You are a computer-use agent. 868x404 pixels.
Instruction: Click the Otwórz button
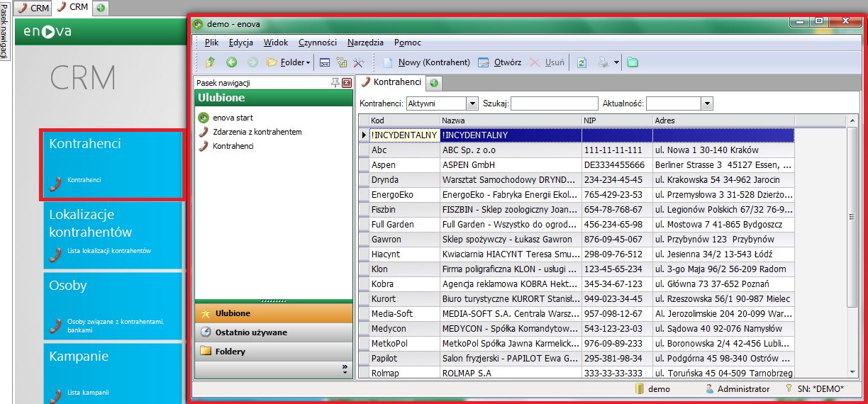pyautogui.click(x=501, y=62)
